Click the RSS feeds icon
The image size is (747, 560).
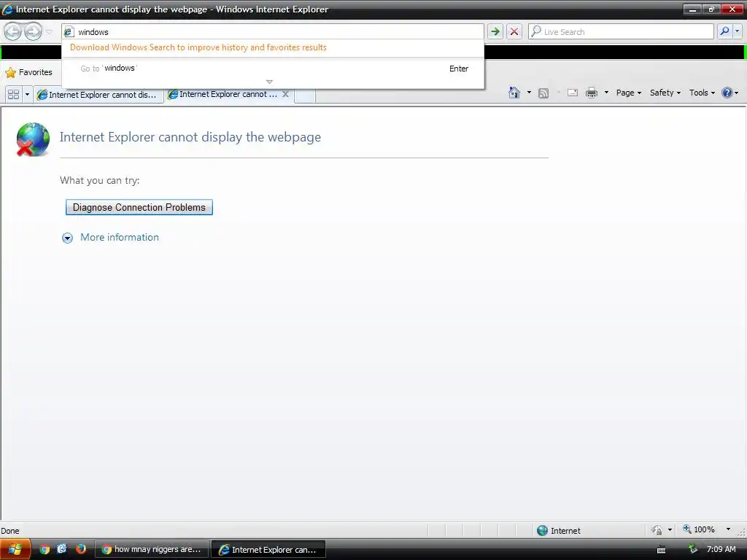pos(543,93)
